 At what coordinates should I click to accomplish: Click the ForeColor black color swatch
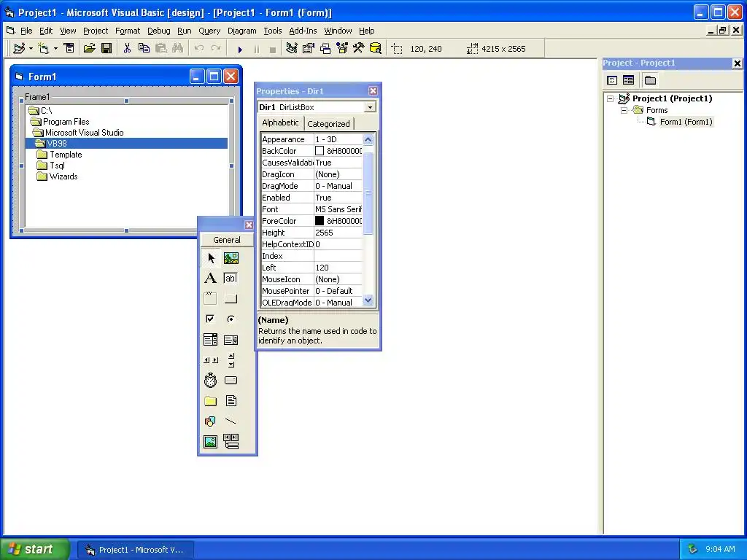pyautogui.click(x=320, y=221)
